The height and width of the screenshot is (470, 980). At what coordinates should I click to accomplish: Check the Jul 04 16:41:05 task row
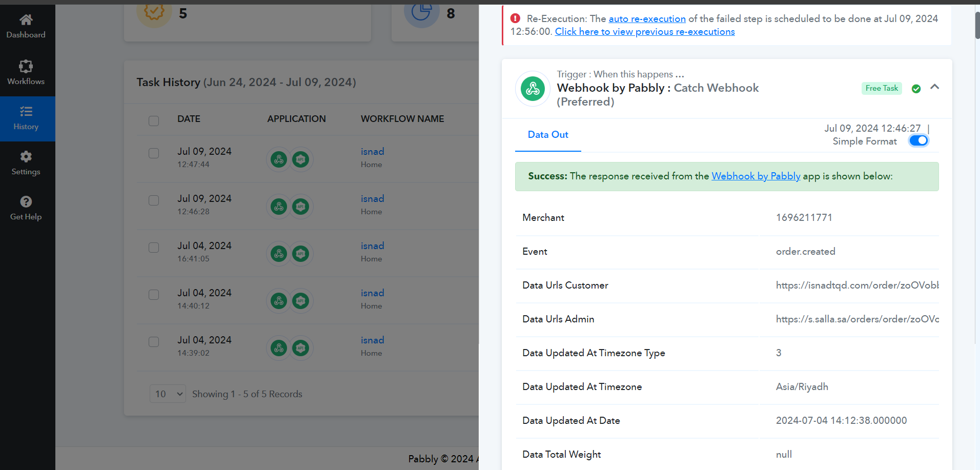154,248
